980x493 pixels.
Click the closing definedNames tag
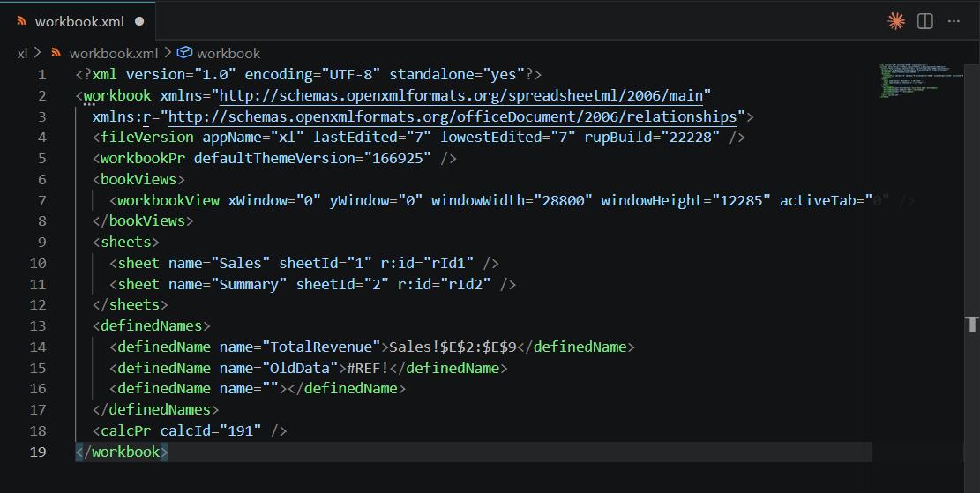click(155, 410)
